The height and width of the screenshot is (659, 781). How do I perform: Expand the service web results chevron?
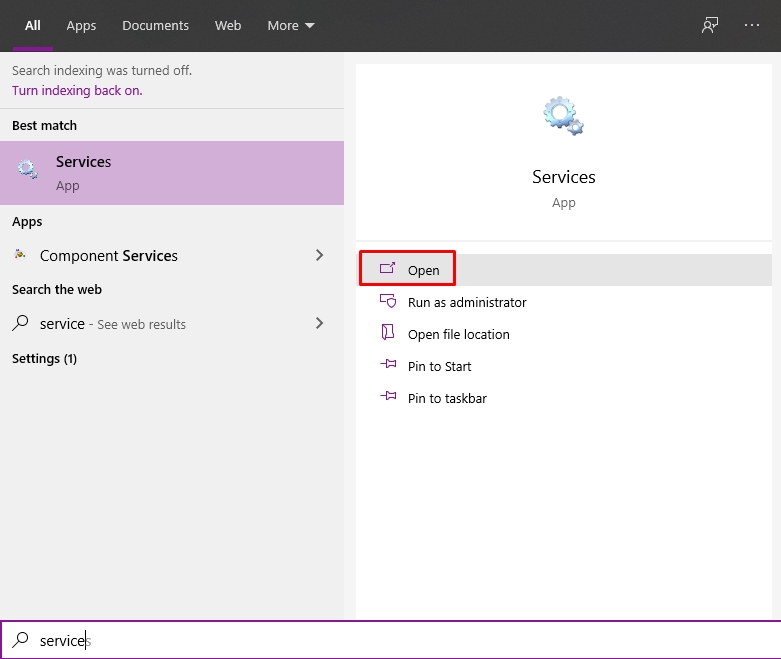[x=319, y=323]
